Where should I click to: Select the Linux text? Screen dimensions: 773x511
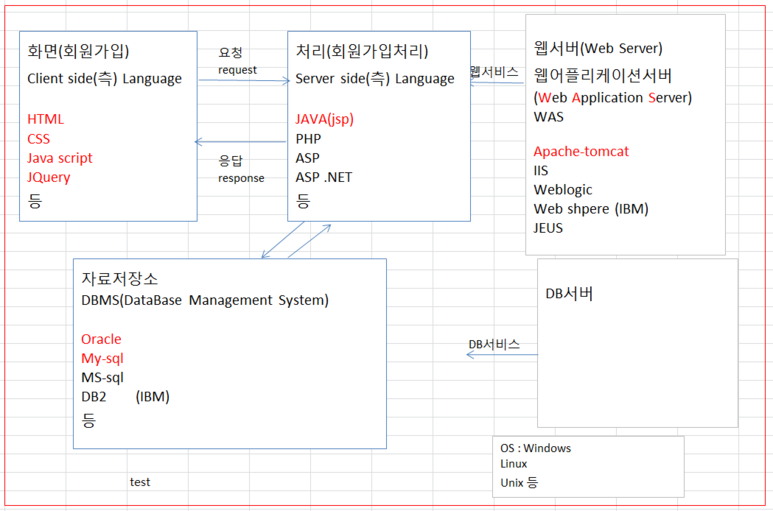[x=514, y=464]
